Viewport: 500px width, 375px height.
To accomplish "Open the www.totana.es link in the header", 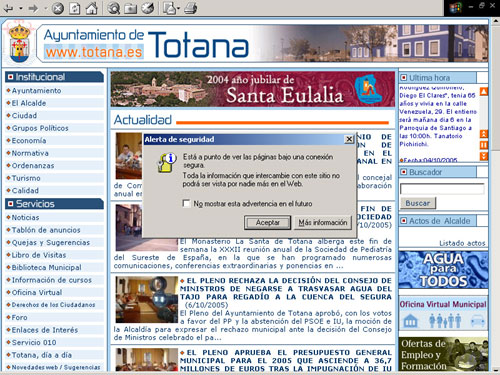I will coord(94,52).
